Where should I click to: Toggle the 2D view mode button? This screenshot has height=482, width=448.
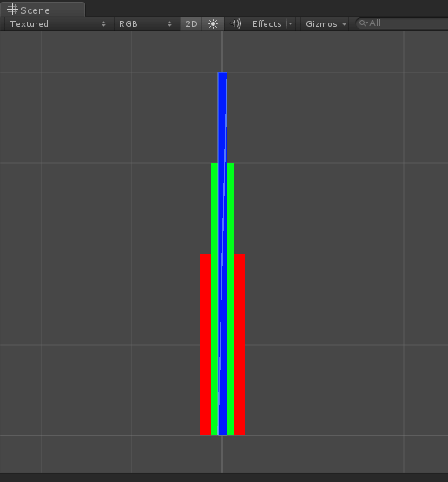[x=191, y=23]
